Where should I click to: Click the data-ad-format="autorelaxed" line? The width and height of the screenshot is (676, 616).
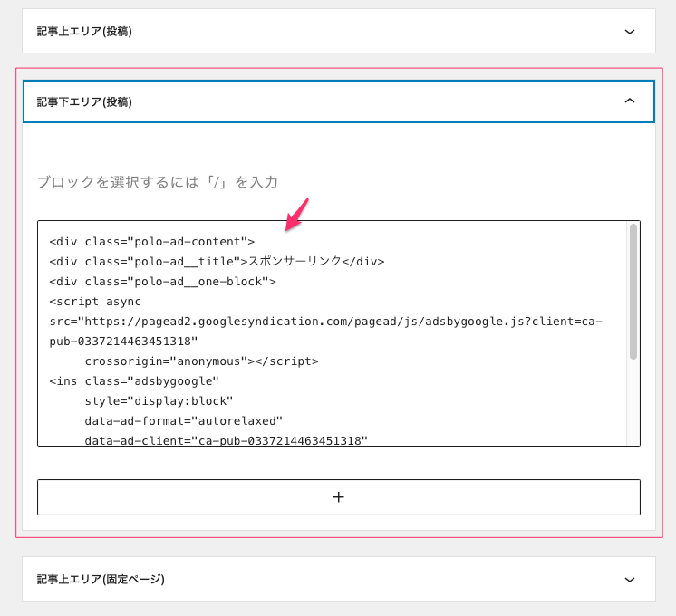coord(184,421)
